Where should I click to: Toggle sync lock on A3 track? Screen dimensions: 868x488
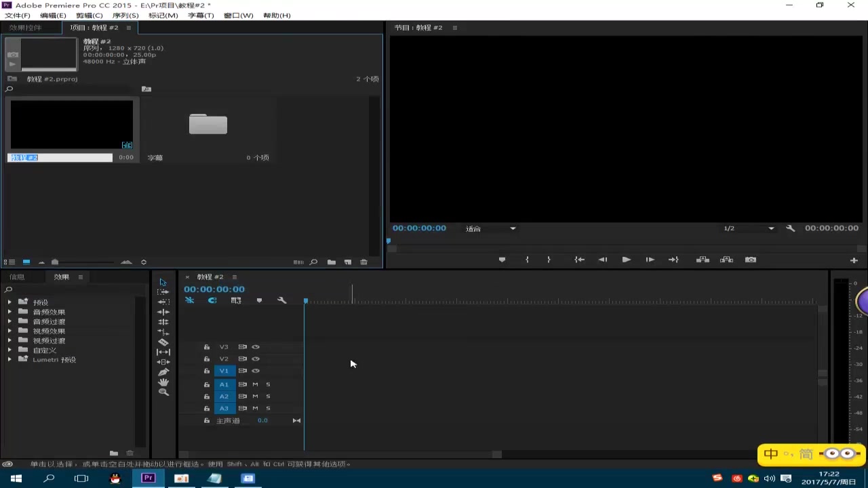[x=242, y=409]
